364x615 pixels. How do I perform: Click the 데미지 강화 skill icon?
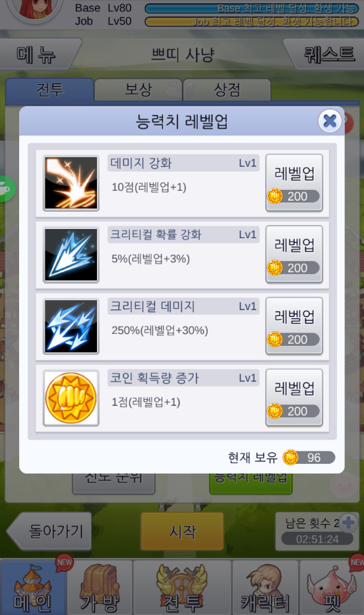(71, 183)
